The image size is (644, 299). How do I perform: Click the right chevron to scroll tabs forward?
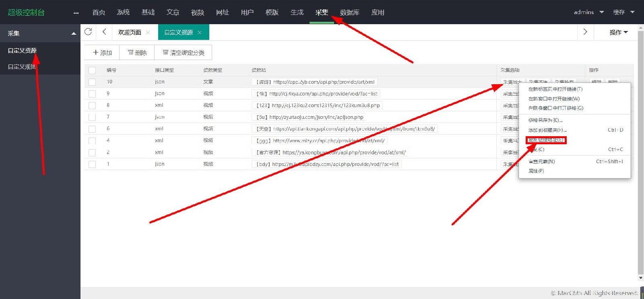click(x=585, y=32)
